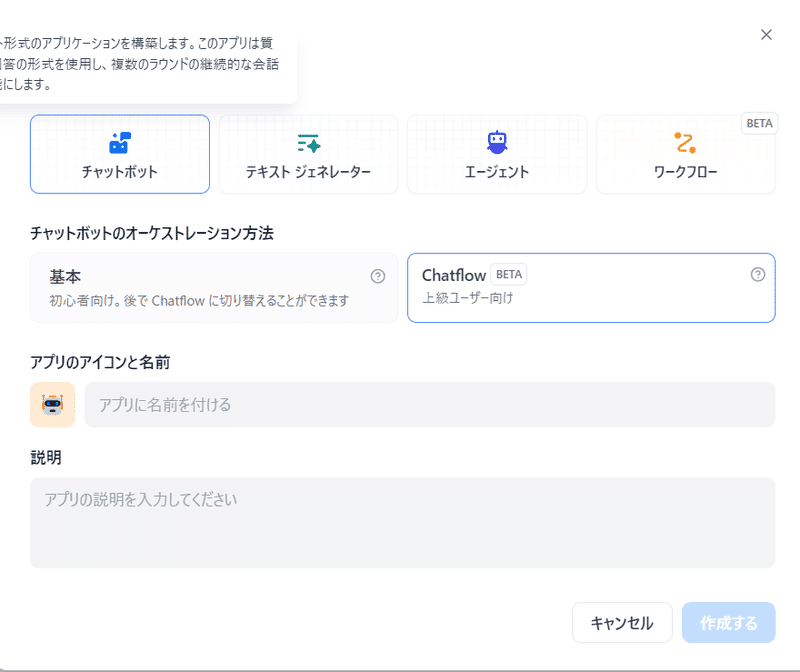
Task: Close the create app dialog with X
Action: pyautogui.click(x=766, y=35)
